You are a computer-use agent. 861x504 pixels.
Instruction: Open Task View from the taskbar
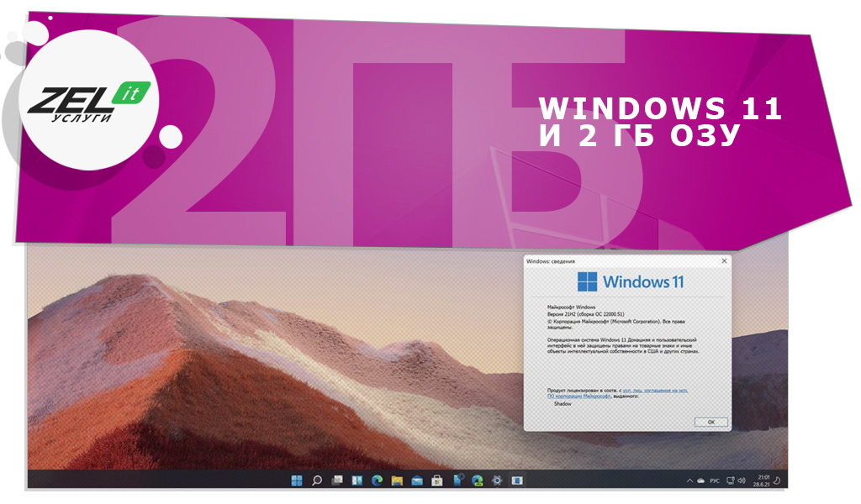coord(337,480)
